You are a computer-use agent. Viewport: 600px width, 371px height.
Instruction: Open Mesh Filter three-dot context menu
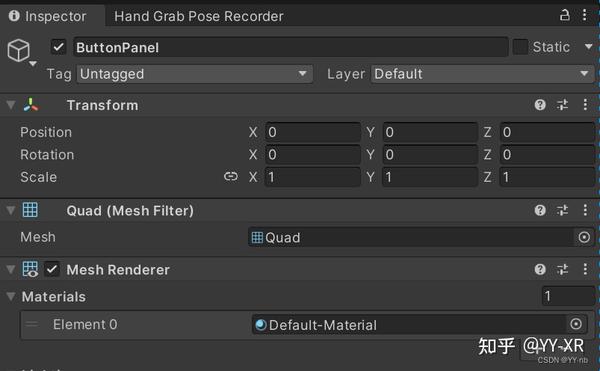point(585,210)
